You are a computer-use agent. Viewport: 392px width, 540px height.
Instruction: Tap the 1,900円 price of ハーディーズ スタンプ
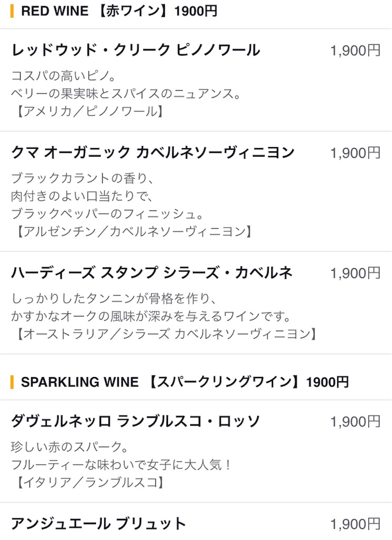[x=355, y=274]
